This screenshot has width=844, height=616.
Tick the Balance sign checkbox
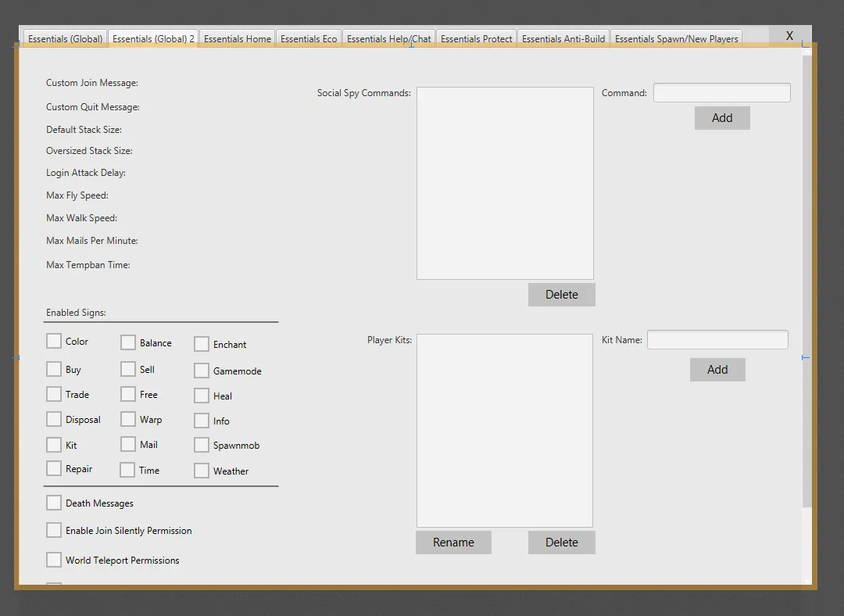tap(128, 342)
